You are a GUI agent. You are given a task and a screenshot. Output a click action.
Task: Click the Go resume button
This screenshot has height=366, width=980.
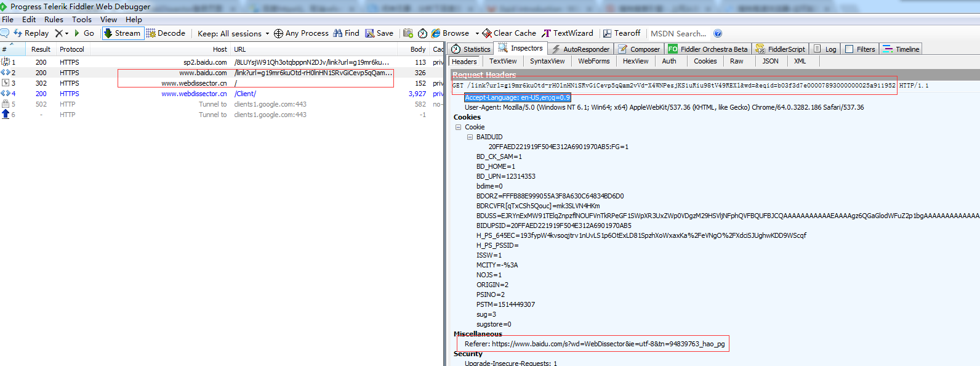(x=84, y=33)
